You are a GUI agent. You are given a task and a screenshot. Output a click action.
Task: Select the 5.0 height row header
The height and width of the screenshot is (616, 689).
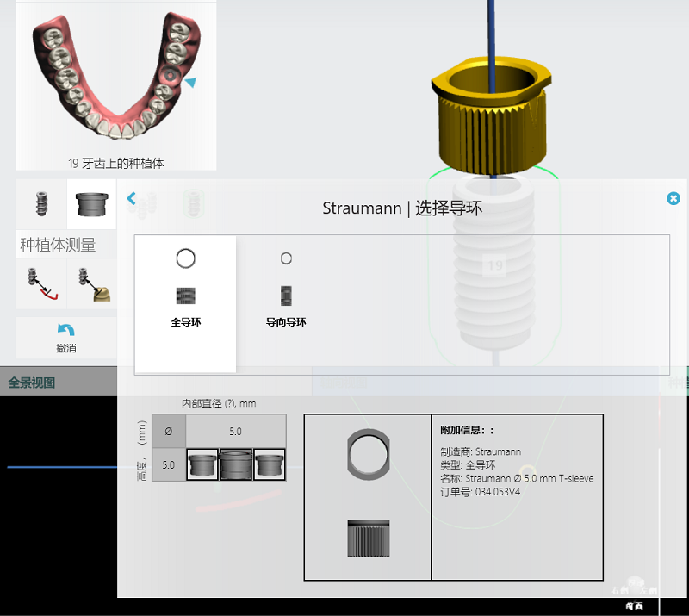168,464
